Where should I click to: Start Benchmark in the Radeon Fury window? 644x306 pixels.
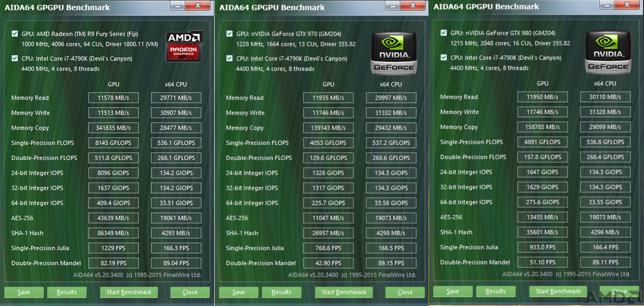tap(129, 292)
